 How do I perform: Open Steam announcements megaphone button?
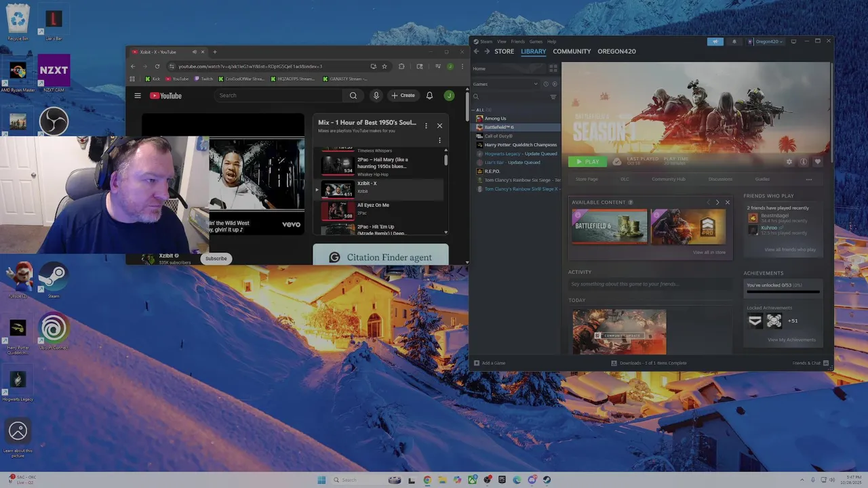tap(715, 41)
